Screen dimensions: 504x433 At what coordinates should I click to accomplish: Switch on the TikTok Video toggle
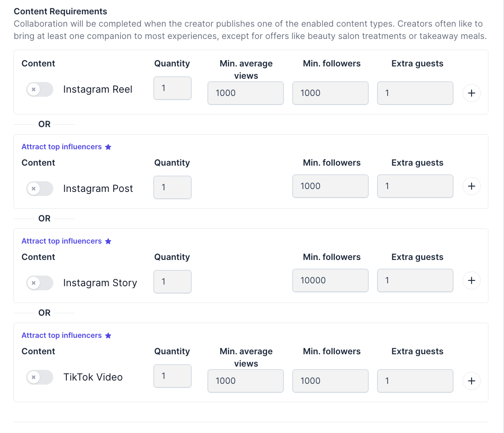pyautogui.click(x=40, y=377)
